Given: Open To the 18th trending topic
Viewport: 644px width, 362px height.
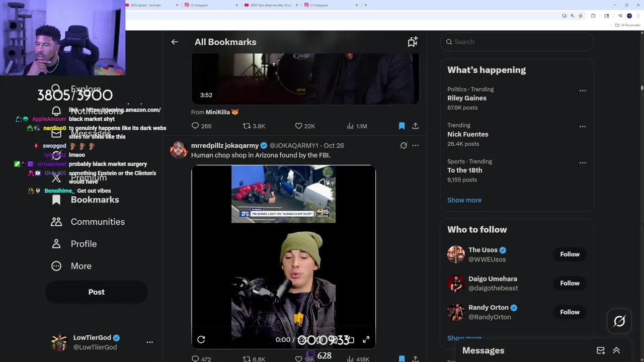Looking at the screenshot, I should 464,170.
